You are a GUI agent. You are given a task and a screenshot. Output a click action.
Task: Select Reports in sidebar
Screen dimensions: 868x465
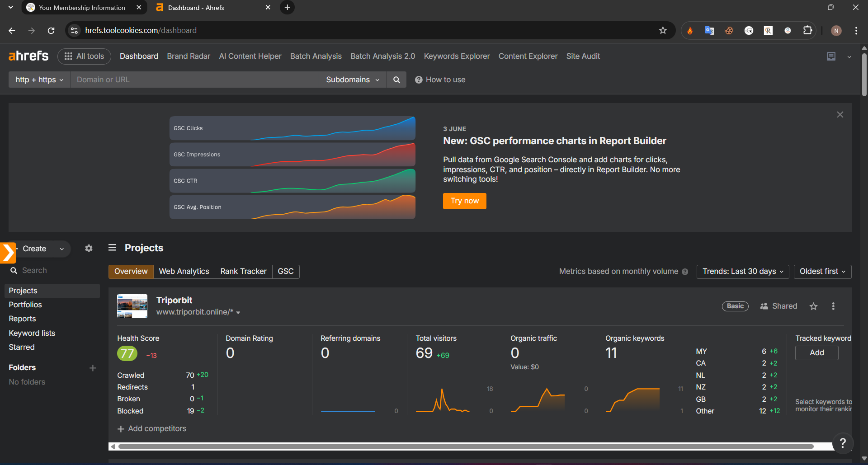(22, 319)
